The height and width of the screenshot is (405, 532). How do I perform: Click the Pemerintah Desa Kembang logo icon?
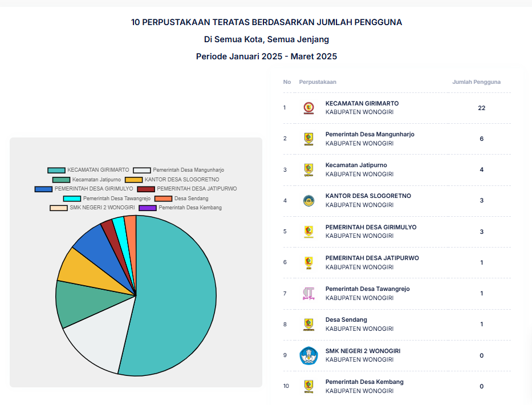[308, 386]
